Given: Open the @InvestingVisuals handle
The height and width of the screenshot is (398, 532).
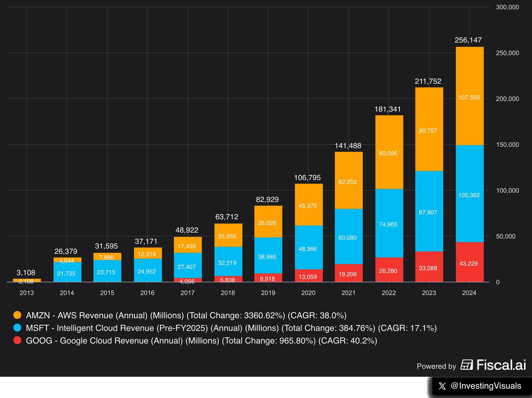Looking at the screenshot, I should click(486, 386).
